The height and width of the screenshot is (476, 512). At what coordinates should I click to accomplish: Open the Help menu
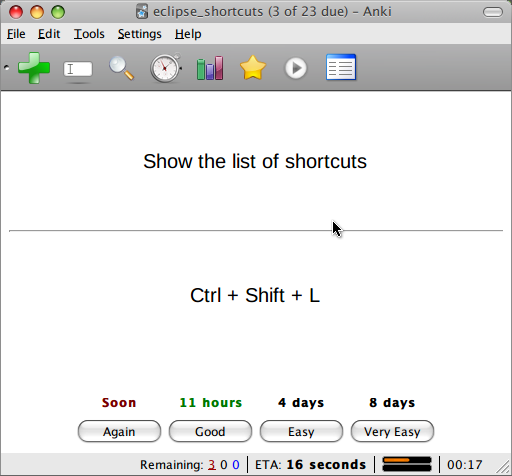pos(188,34)
